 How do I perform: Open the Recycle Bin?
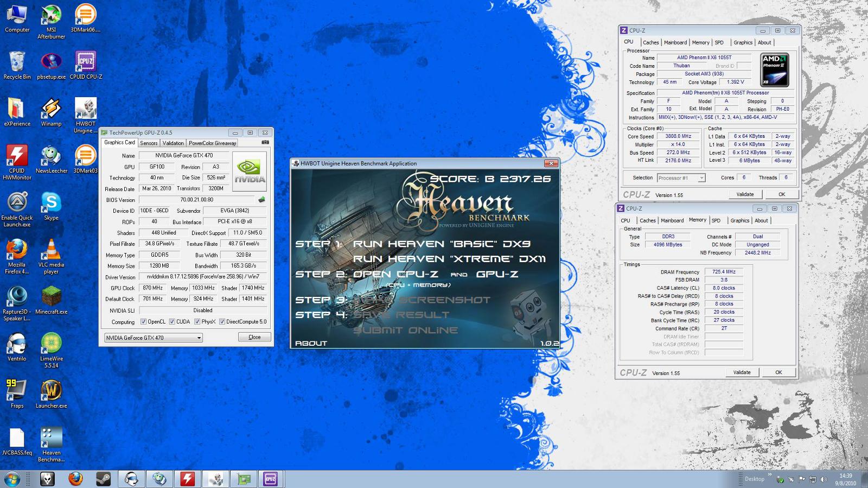pos(17,65)
